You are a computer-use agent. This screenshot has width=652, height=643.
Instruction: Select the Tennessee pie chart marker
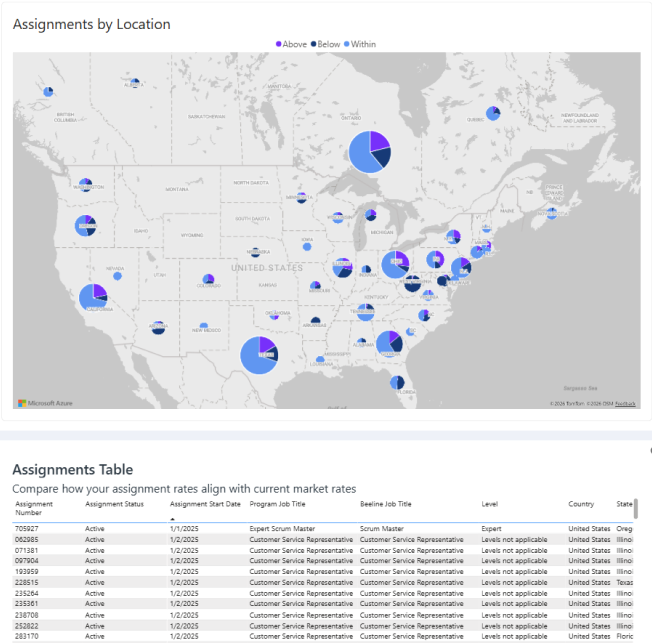[366, 312]
